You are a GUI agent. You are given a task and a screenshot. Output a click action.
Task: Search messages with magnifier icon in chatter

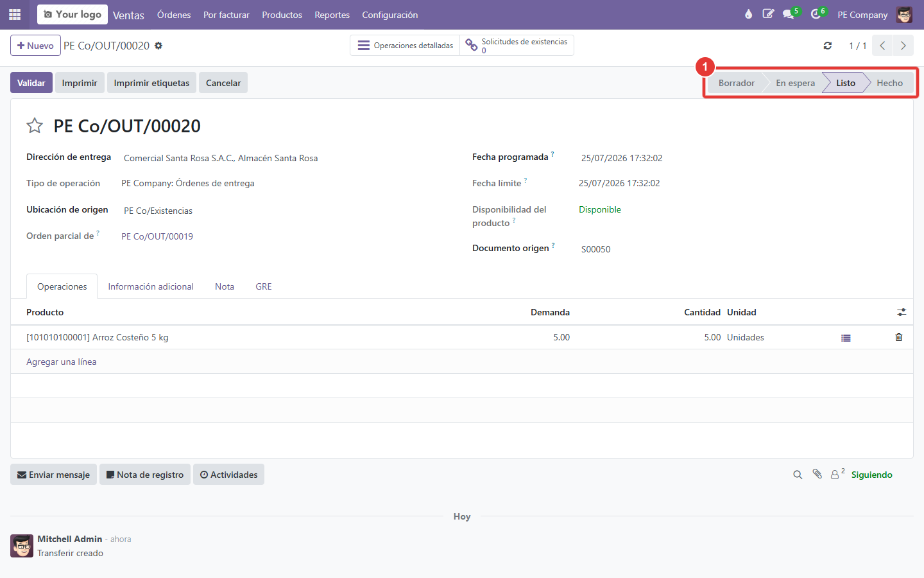click(x=798, y=475)
